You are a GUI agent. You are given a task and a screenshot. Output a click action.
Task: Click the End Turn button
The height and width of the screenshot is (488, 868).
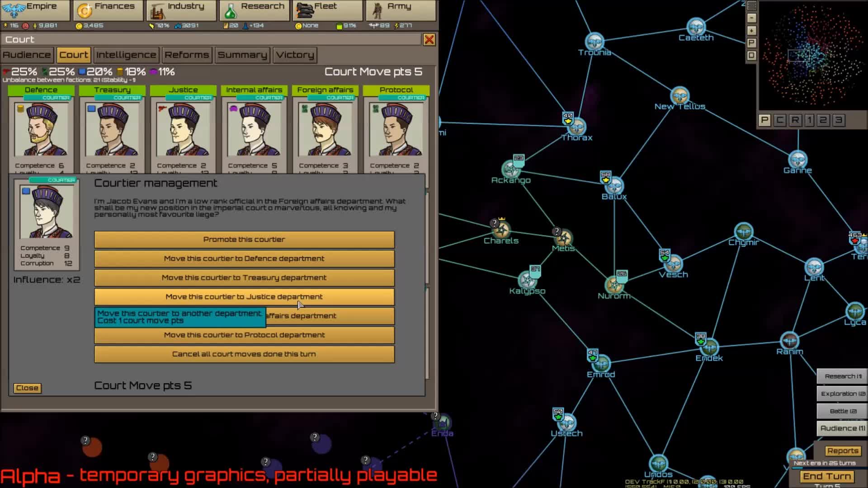pyautogui.click(x=827, y=476)
